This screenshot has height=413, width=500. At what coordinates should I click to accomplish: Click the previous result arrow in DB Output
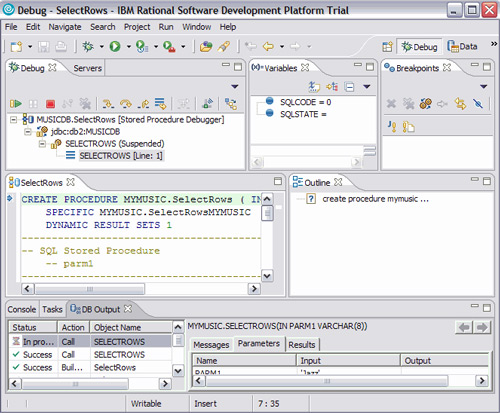click(464, 328)
